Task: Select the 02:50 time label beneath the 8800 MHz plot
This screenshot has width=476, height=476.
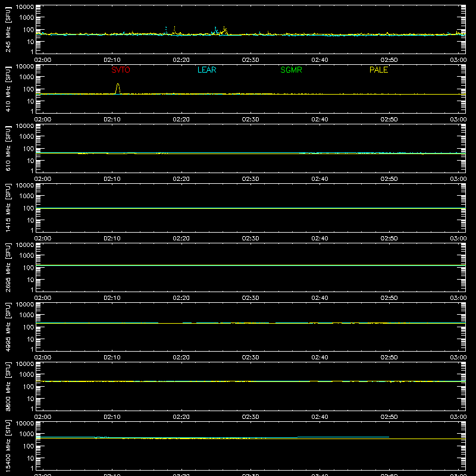Action: pyautogui.click(x=389, y=417)
